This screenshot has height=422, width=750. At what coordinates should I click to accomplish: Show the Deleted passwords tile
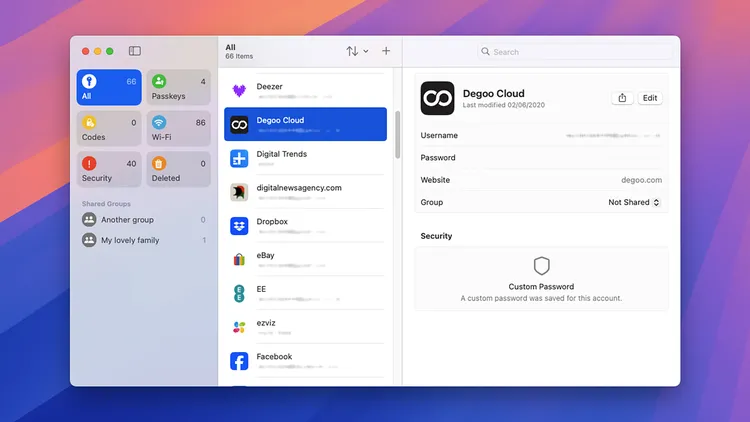coord(178,170)
